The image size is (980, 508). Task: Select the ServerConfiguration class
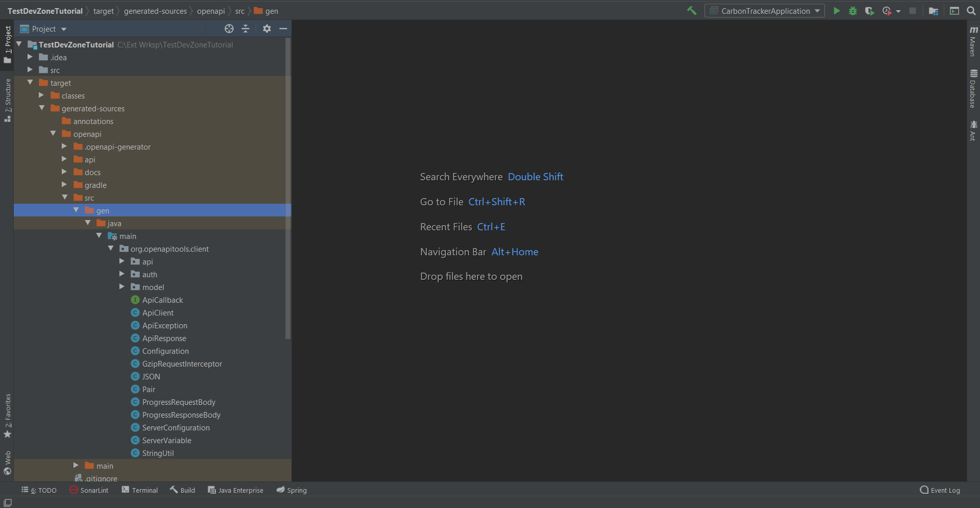[170, 427]
